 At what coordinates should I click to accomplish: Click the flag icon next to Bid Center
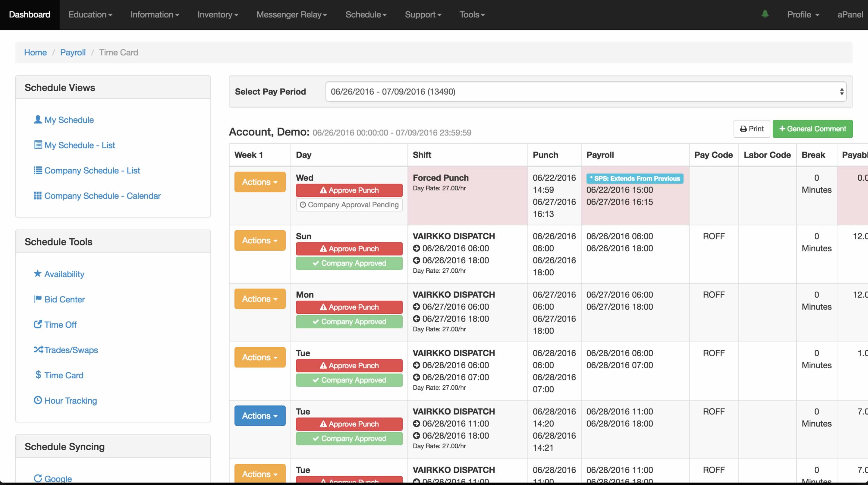(x=38, y=299)
